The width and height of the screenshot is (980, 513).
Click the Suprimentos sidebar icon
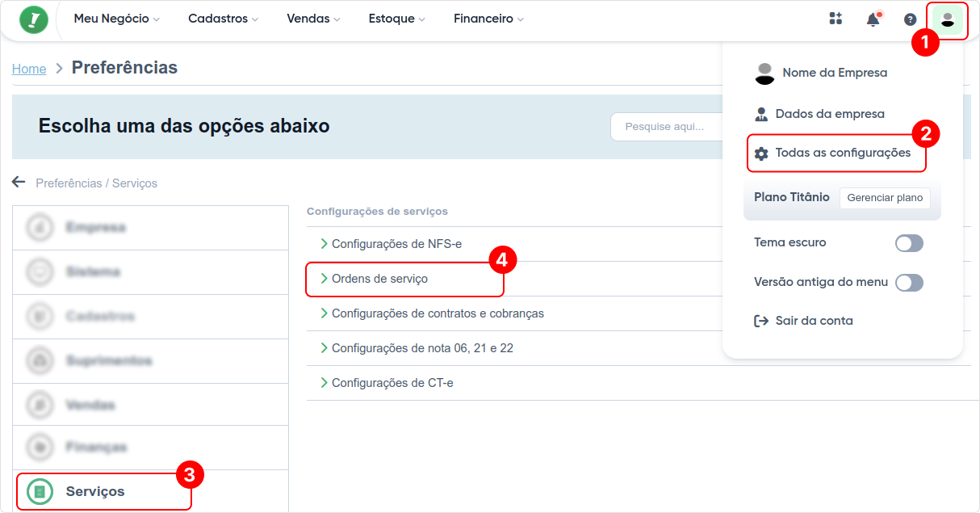(40, 360)
